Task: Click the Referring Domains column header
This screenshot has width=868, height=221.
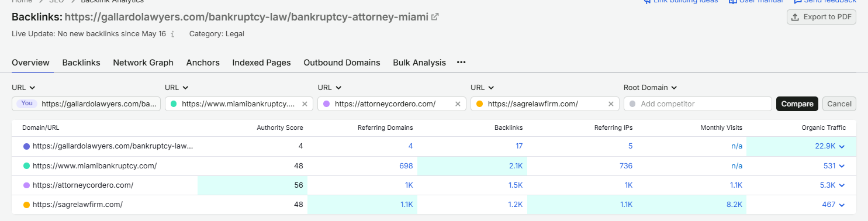Action: [385, 127]
